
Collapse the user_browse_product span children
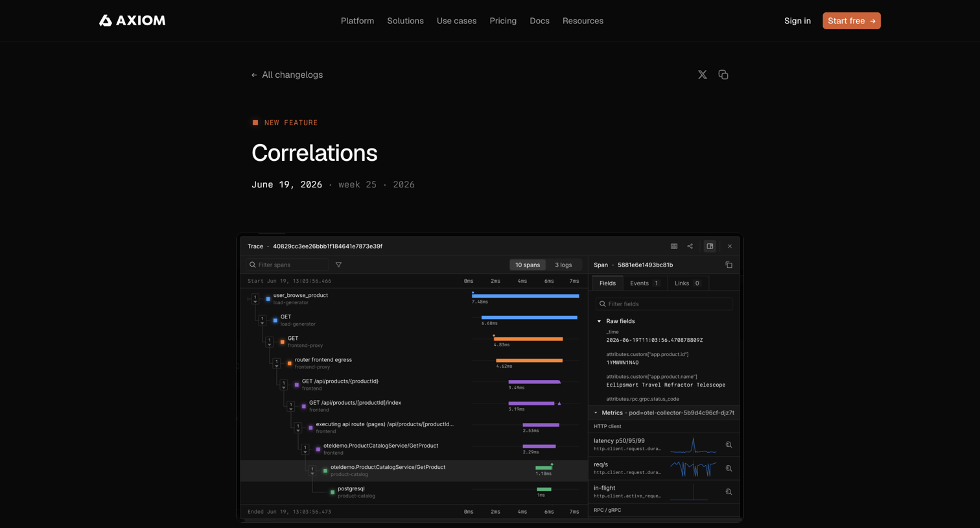[x=255, y=299]
